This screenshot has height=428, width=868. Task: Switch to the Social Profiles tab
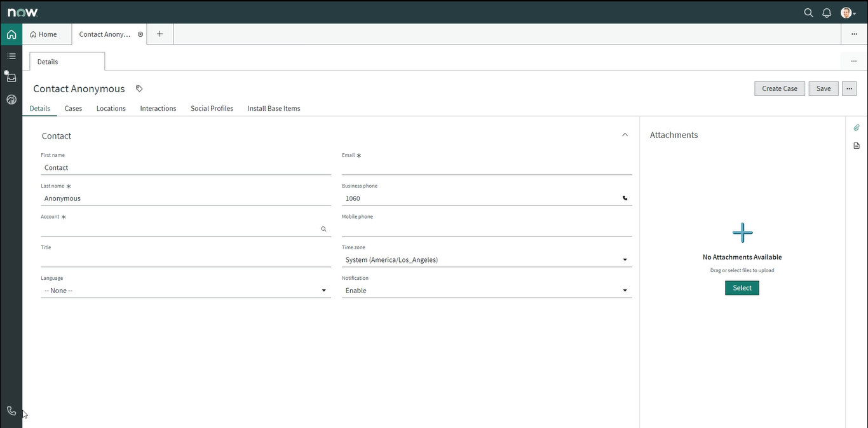point(212,109)
